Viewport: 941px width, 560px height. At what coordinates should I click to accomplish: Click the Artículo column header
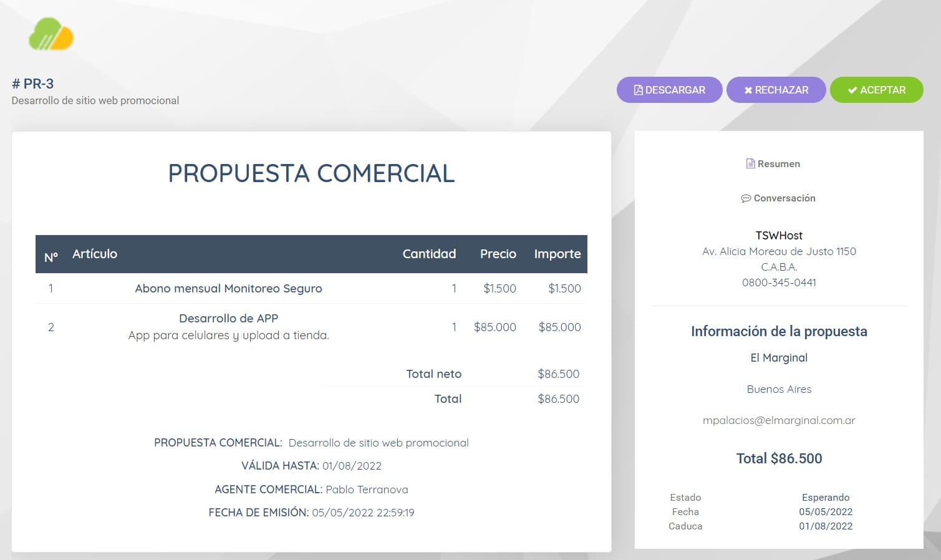(x=95, y=254)
